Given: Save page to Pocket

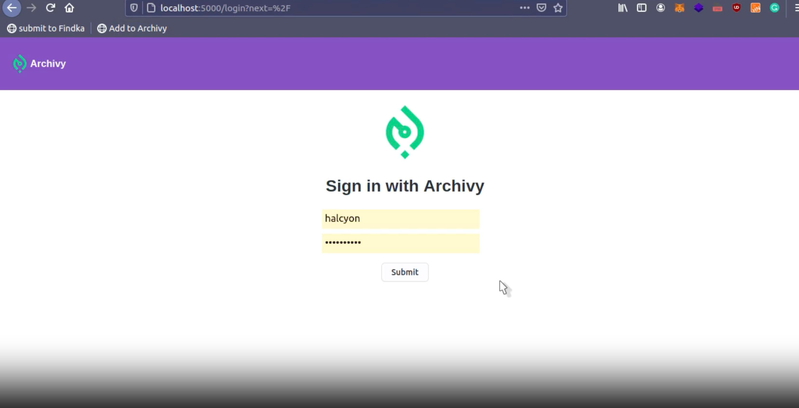Looking at the screenshot, I should [x=541, y=8].
